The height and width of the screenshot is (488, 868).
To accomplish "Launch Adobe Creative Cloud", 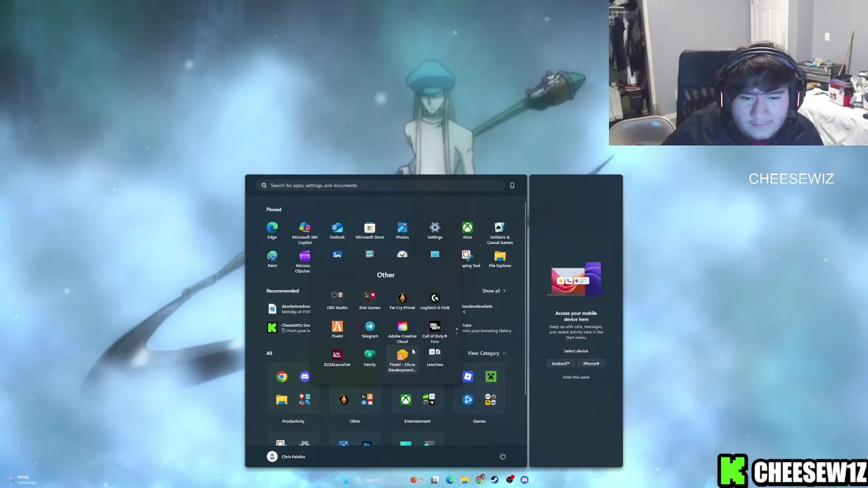I will pos(402,332).
